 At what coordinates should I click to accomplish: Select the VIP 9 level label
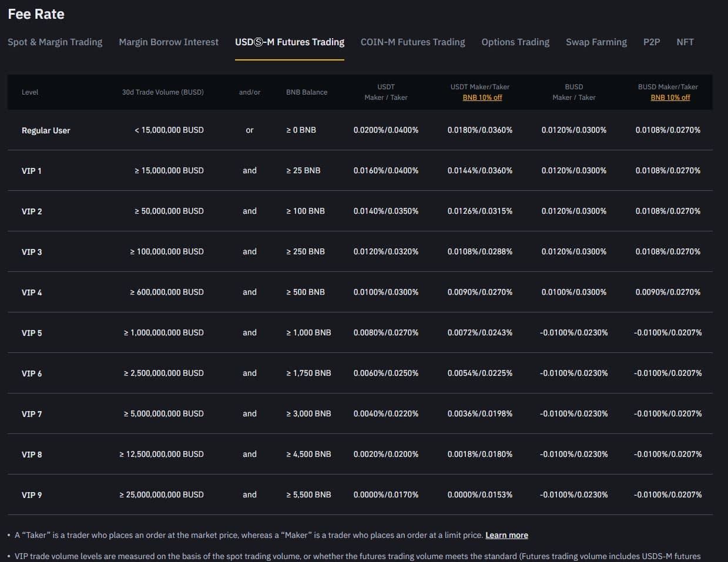pos(32,495)
